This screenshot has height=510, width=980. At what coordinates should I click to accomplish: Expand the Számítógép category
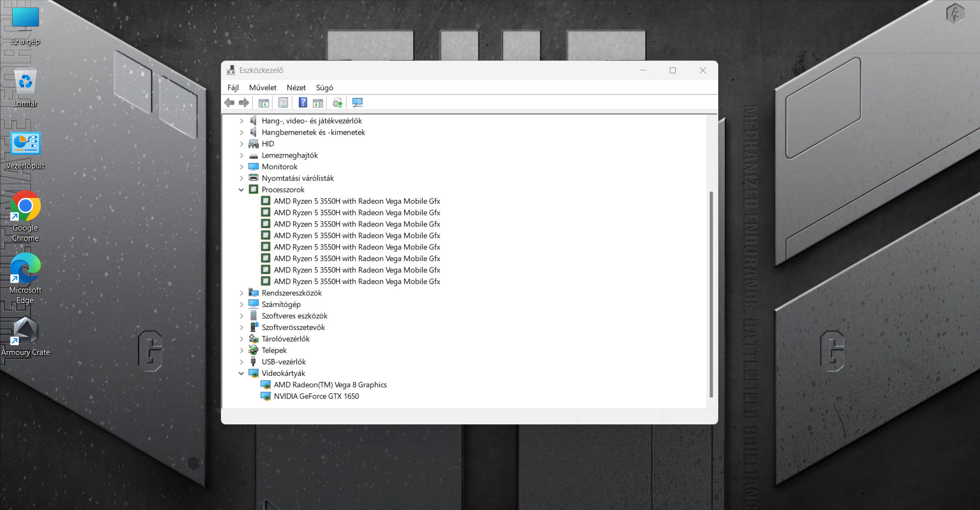241,304
